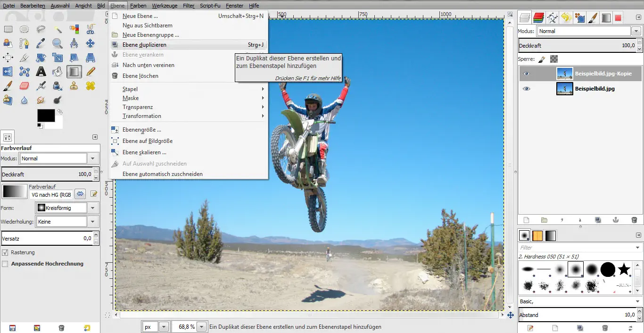Image resolution: width=644 pixels, height=333 pixels.
Task: Uncheck the Rasterung checkbox
Action: coord(5,252)
